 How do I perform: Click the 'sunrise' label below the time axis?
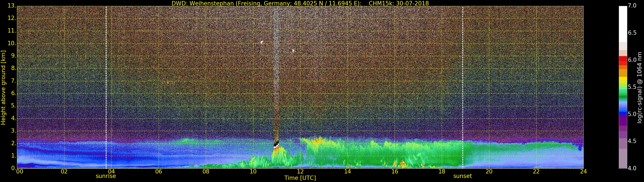pyautogui.click(x=106, y=176)
